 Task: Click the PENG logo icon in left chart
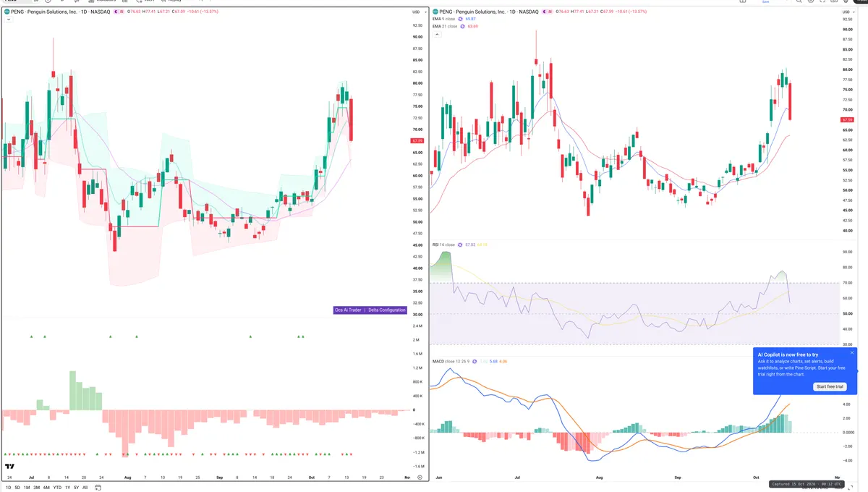[x=7, y=12]
